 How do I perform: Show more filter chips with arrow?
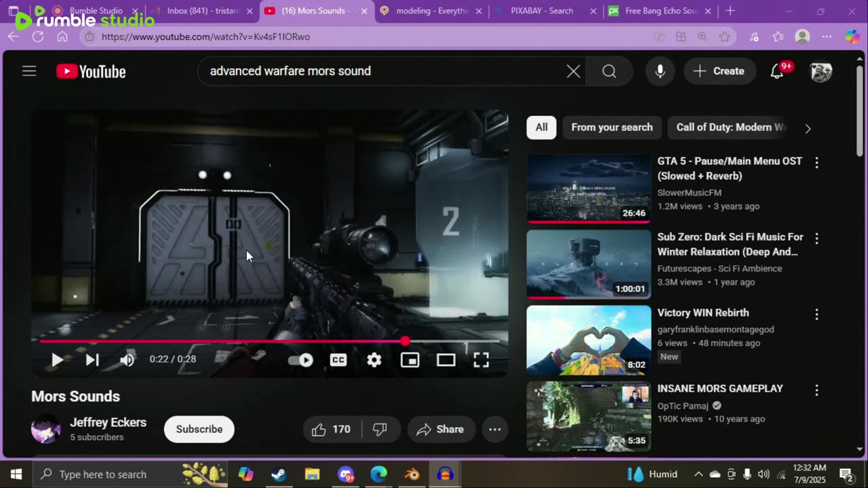pos(808,128)
